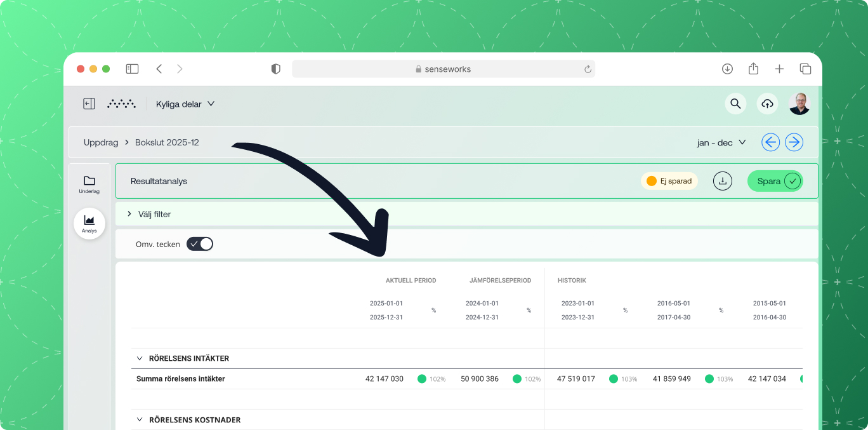Click the cloud upload icon
This screenshot has height=430, width=868.
767,104
